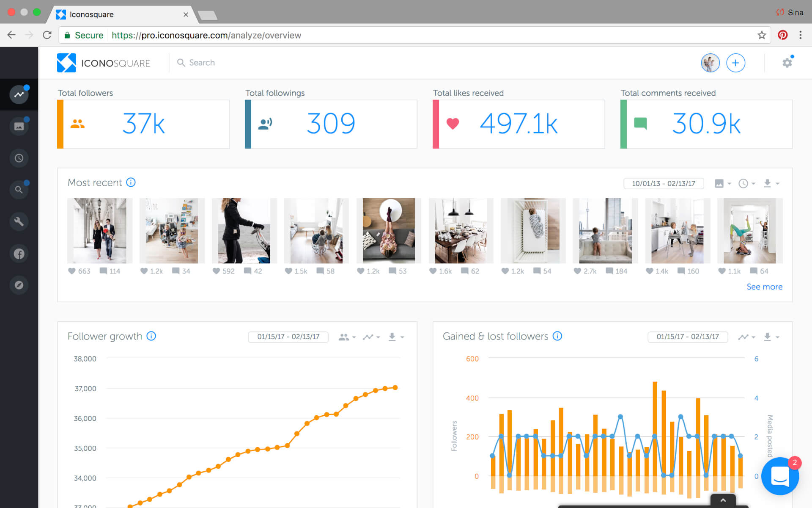Click the heart icon in likes card

453,124
